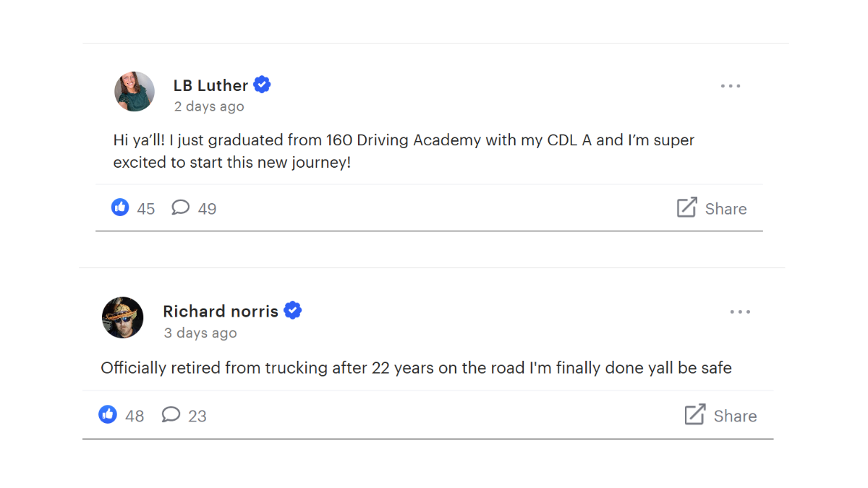Open the comments on Richard norris's post
The height and width of the screenshot is (488, 868).
tap(171, 415)
